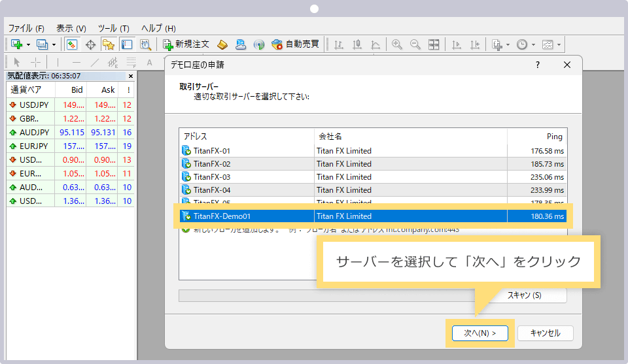The width and height of the screenshot is (628, 364).
Task: Click the templates icon
Action: [x=548, y=44]
